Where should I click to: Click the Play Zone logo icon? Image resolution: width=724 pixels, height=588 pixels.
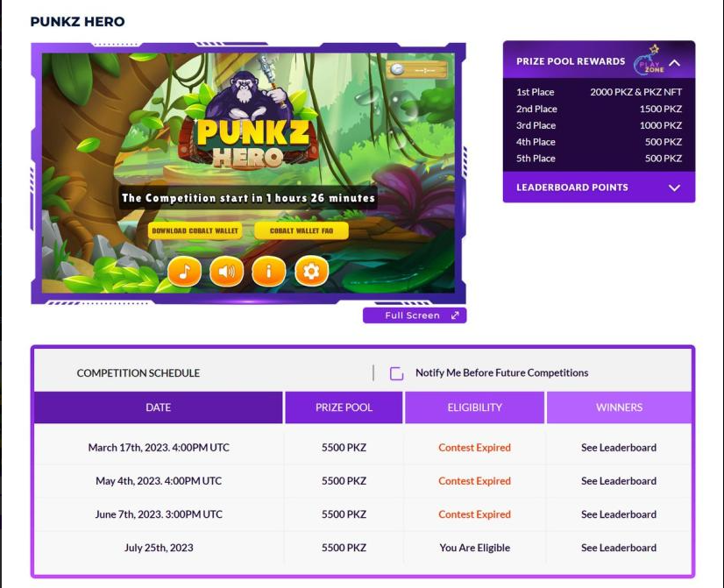click(649, 60)
